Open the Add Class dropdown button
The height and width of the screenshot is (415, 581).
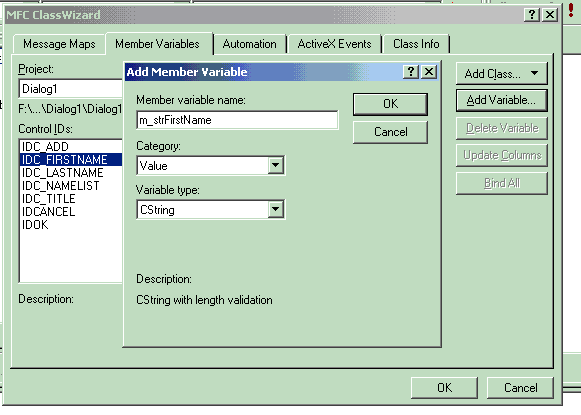click(x=501, y=74)
